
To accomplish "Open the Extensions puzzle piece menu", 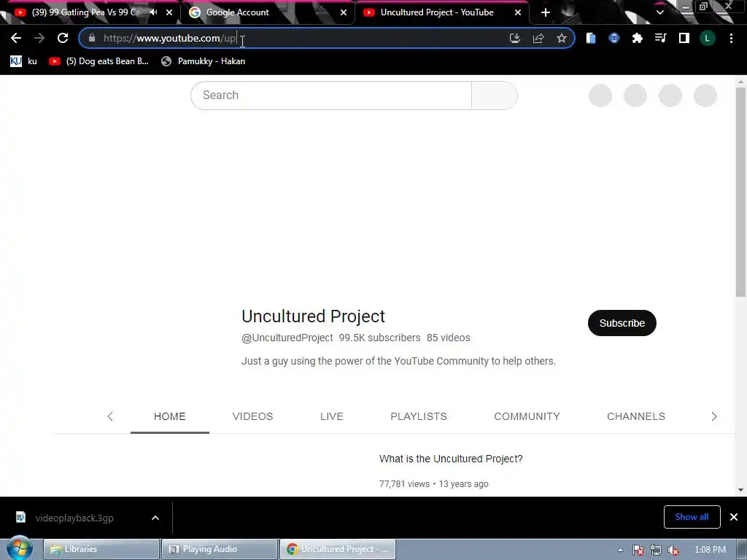I will [638, 38].
